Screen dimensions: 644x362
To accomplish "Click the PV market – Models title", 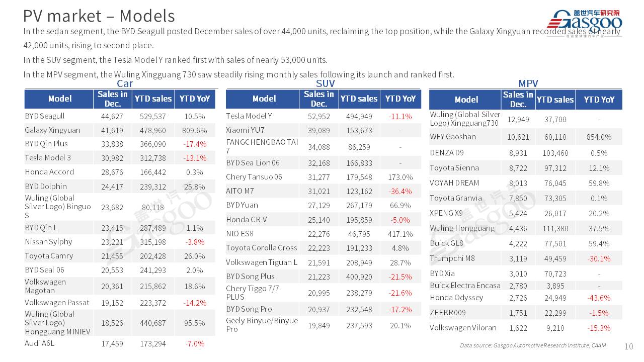I will (99, 16).
